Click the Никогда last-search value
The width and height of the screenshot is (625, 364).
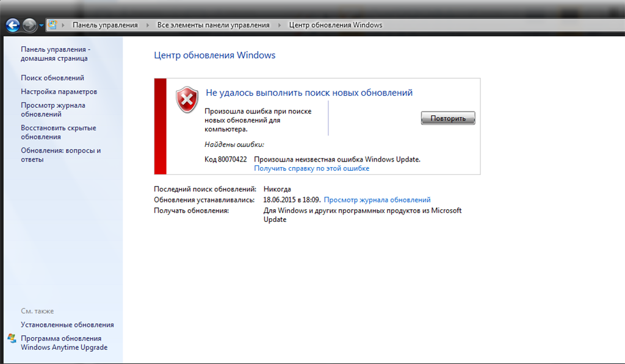coord(277,189)
